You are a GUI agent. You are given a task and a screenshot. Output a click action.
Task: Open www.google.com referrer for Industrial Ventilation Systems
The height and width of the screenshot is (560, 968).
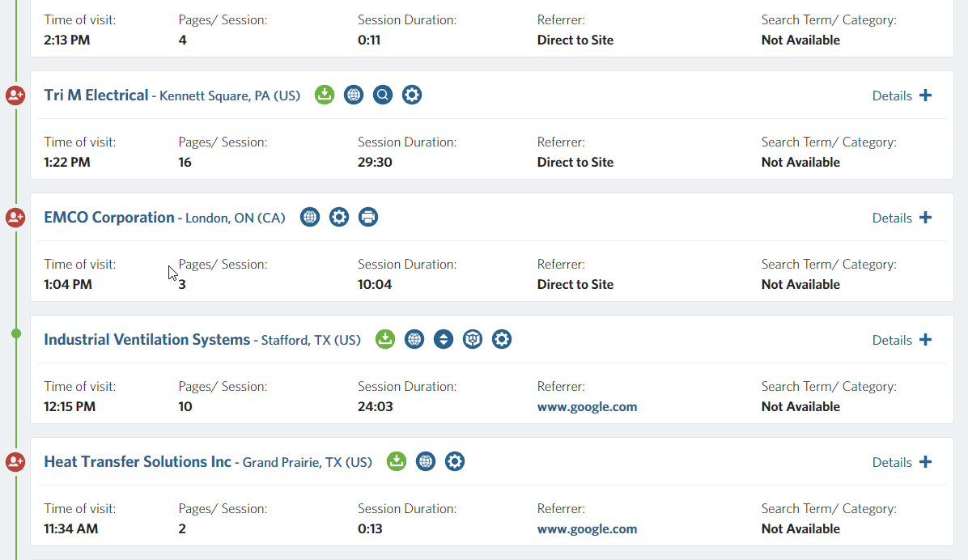tap(587, 406)
